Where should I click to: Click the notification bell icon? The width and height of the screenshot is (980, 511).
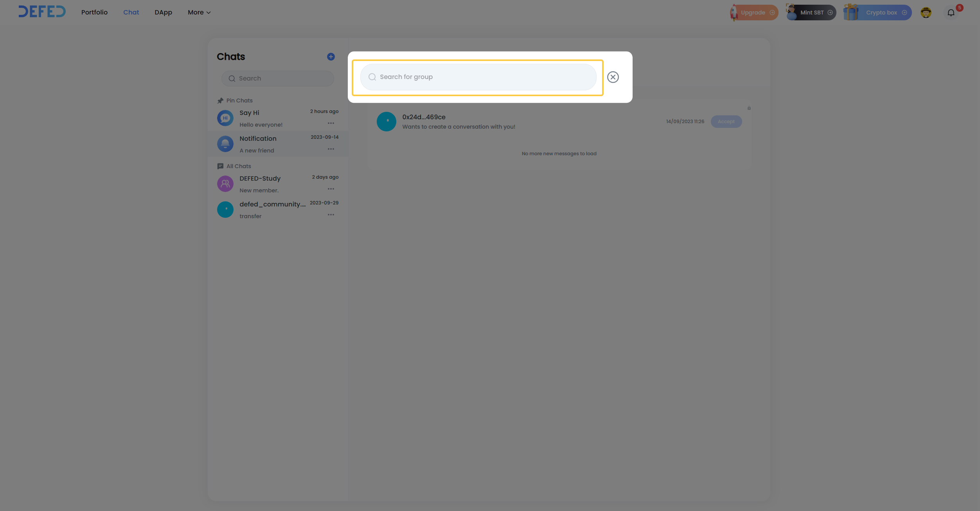951,13
